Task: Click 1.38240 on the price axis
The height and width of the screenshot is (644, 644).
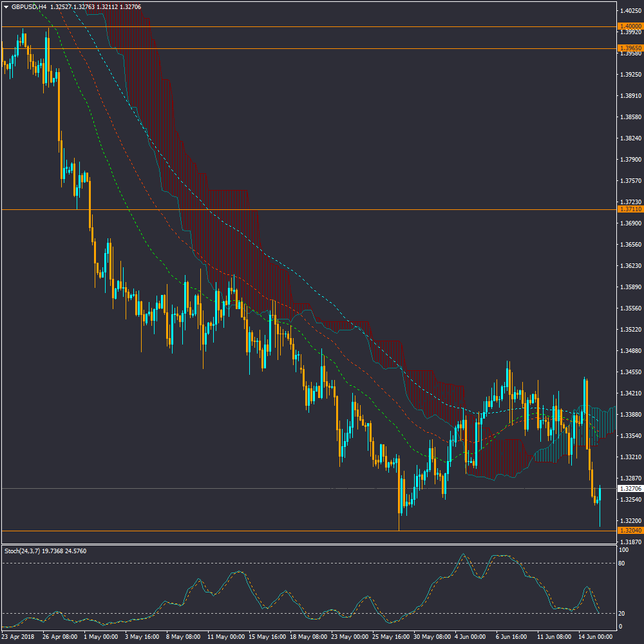Action: 631,138
